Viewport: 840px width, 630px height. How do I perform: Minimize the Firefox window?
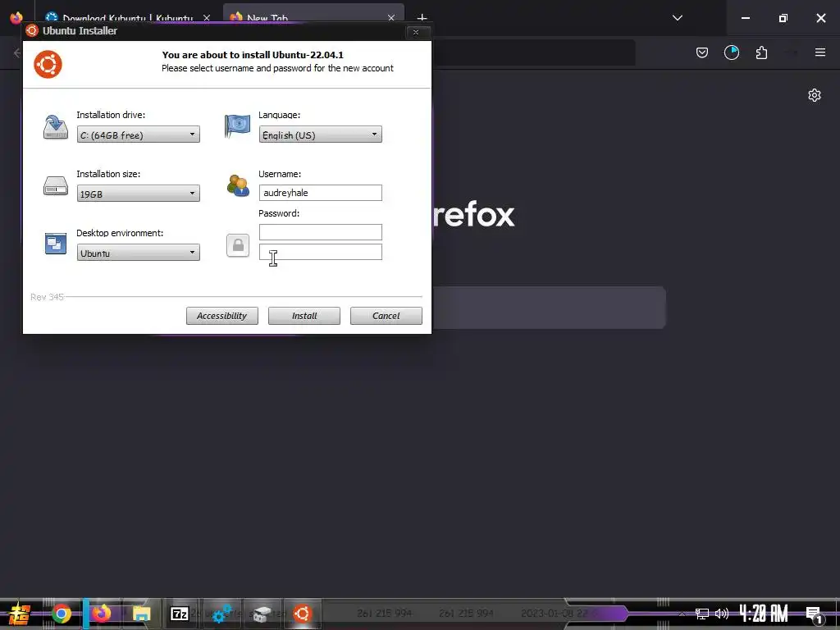[745, 18]
